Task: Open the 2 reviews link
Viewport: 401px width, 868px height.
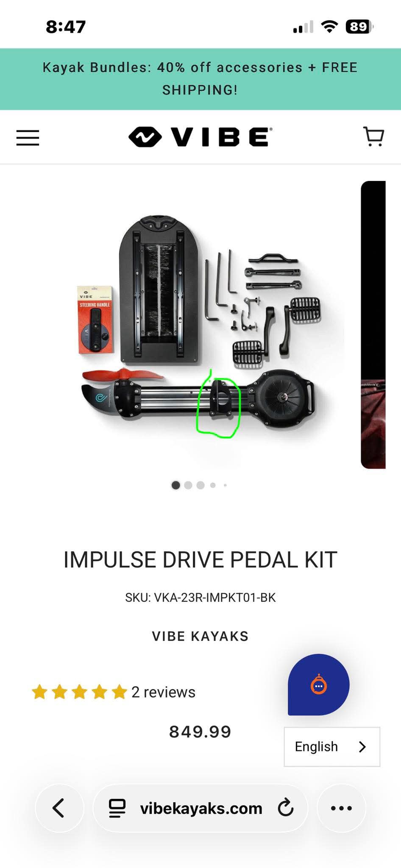Action: click(163, 692)
